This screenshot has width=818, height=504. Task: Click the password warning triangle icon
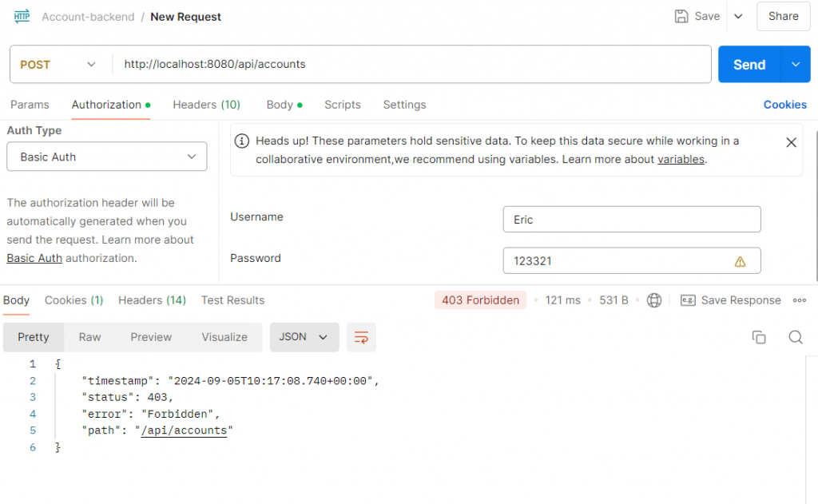click(740, 261)
